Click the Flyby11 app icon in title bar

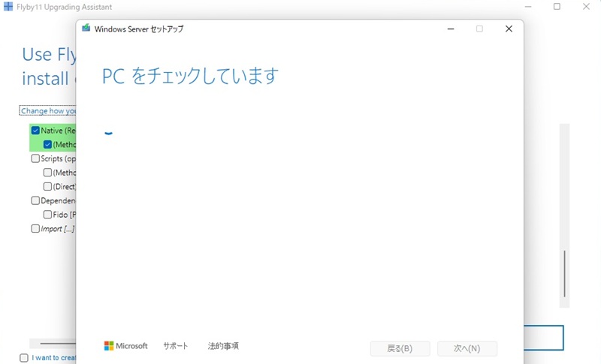8,7
